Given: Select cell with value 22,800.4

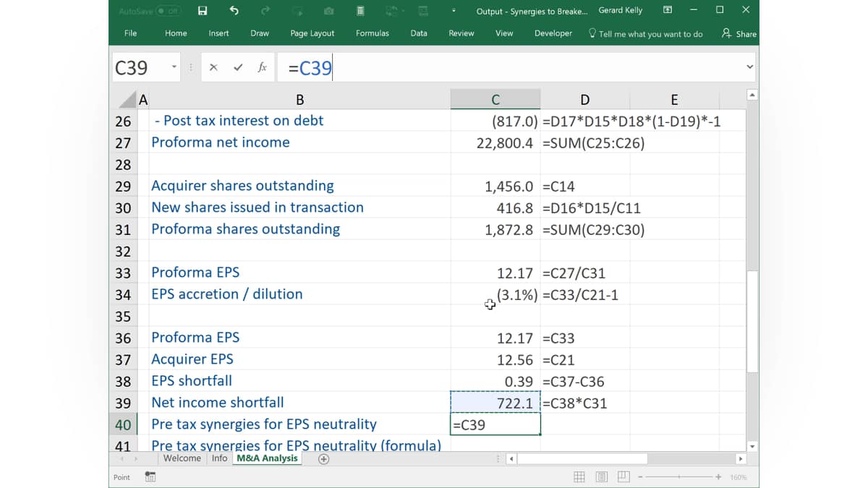Looking at the screenshot, I should tap(495, 142).
